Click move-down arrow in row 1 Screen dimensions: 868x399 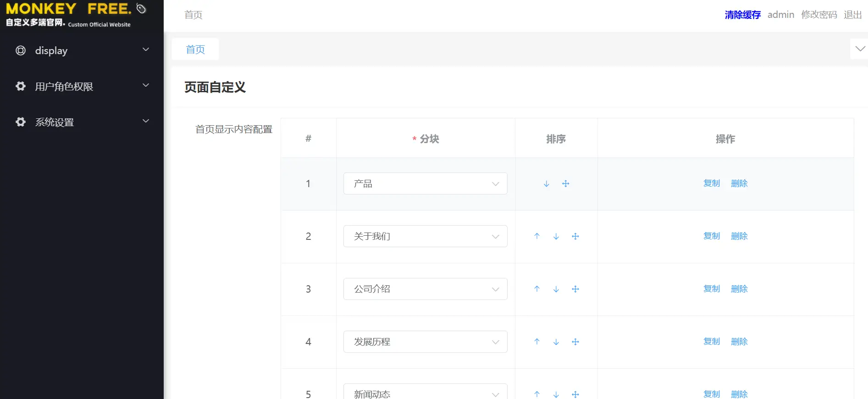[x=546, y=184]
